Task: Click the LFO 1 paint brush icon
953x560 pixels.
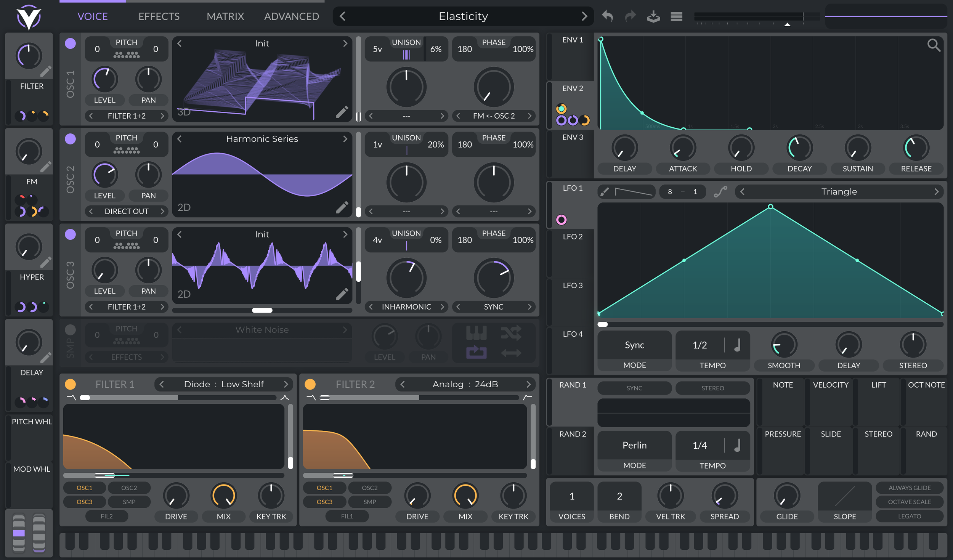Action: point(605,192)
